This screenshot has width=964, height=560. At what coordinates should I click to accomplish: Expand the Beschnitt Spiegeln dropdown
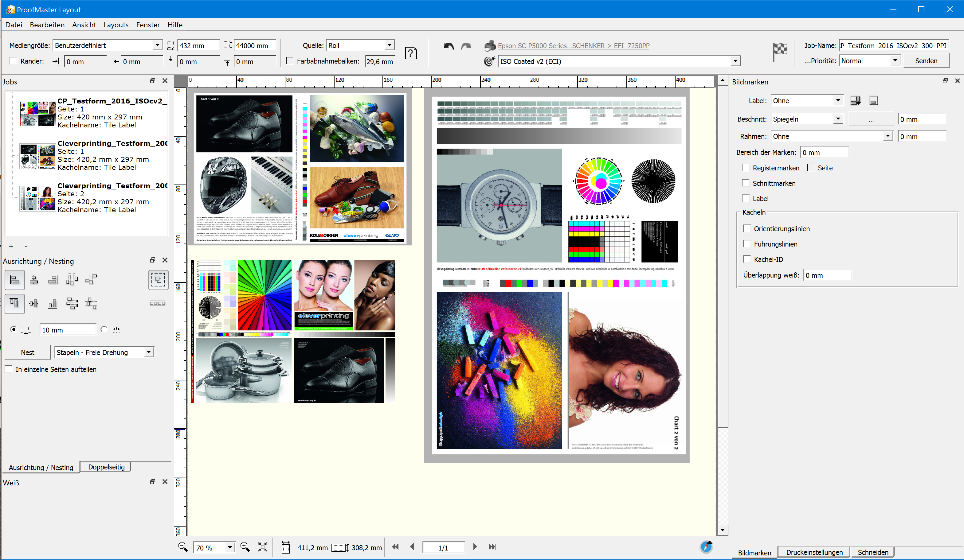tap(838, 119)
